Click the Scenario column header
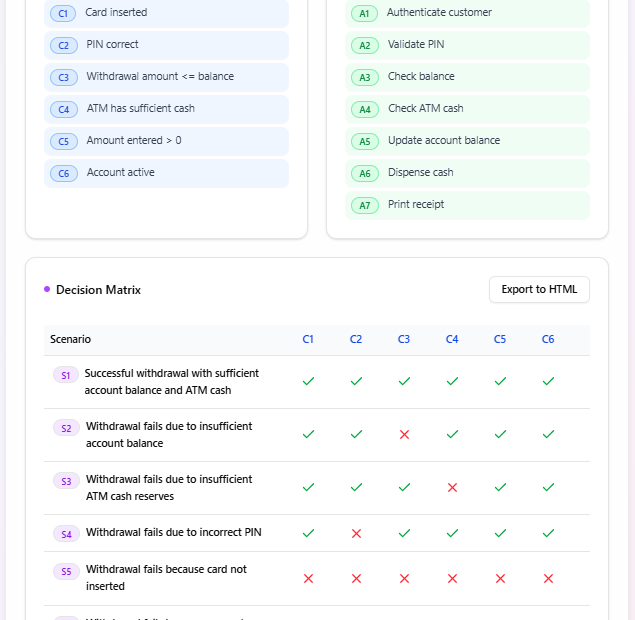 pos(70,339)
